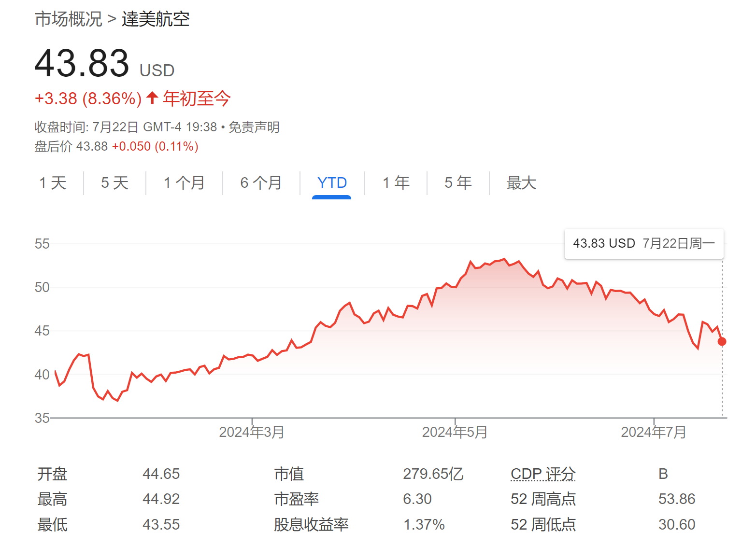Image resolution: width=756 pixels, height=546 pixels.
Task: Click the 股息收益率 label
Action: [311, 524]
